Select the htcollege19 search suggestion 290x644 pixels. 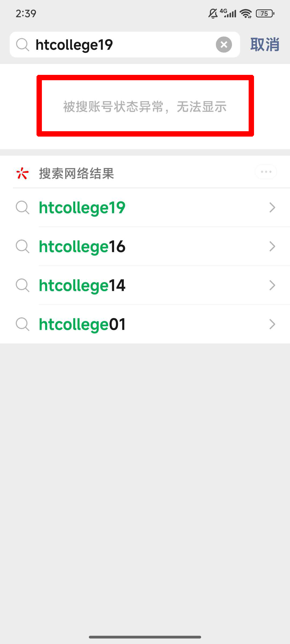(x=82, y=208)
